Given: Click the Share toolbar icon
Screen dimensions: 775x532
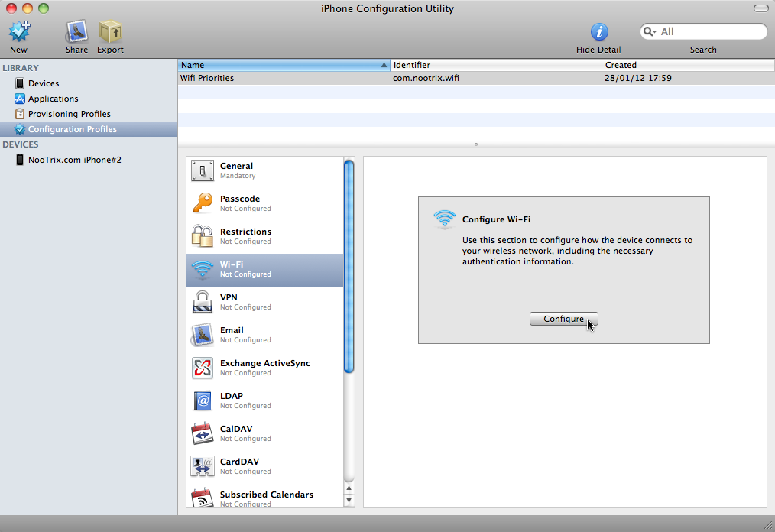Looking at the screenshot, I should tap(76, 31).
